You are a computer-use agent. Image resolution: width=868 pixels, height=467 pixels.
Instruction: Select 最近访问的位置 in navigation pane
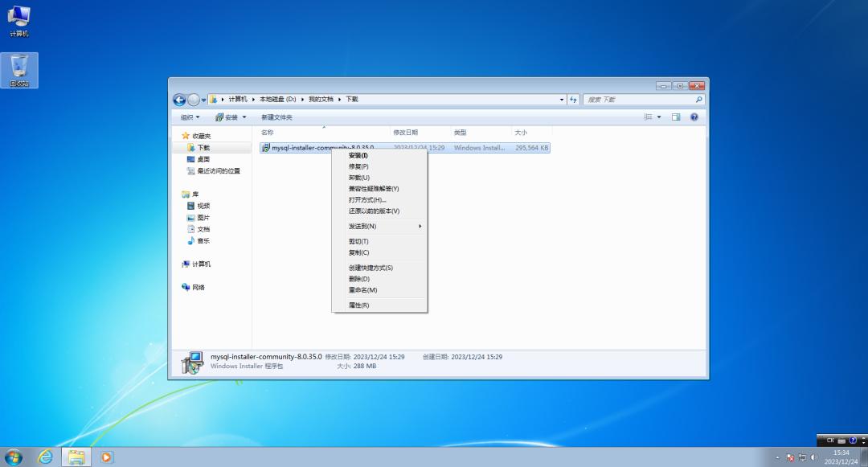214,171
